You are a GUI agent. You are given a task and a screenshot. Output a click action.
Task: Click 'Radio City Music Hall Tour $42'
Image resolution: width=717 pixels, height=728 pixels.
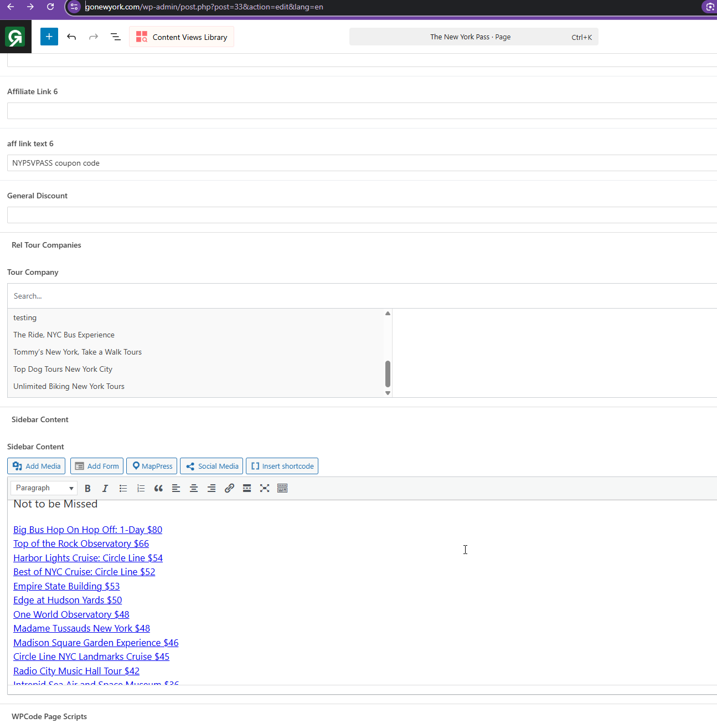click(x=76, y=671)
